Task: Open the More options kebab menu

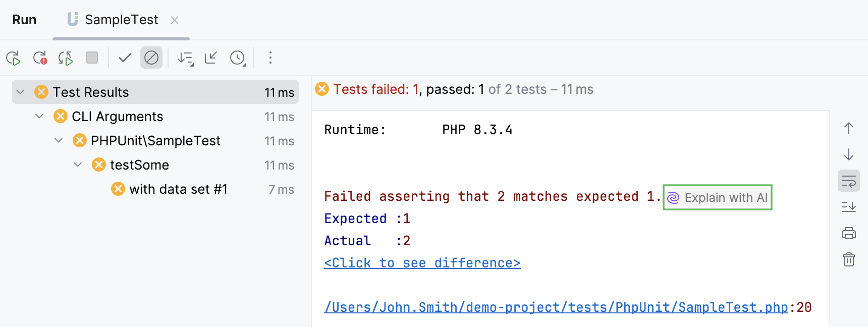Action: [270, 58]
